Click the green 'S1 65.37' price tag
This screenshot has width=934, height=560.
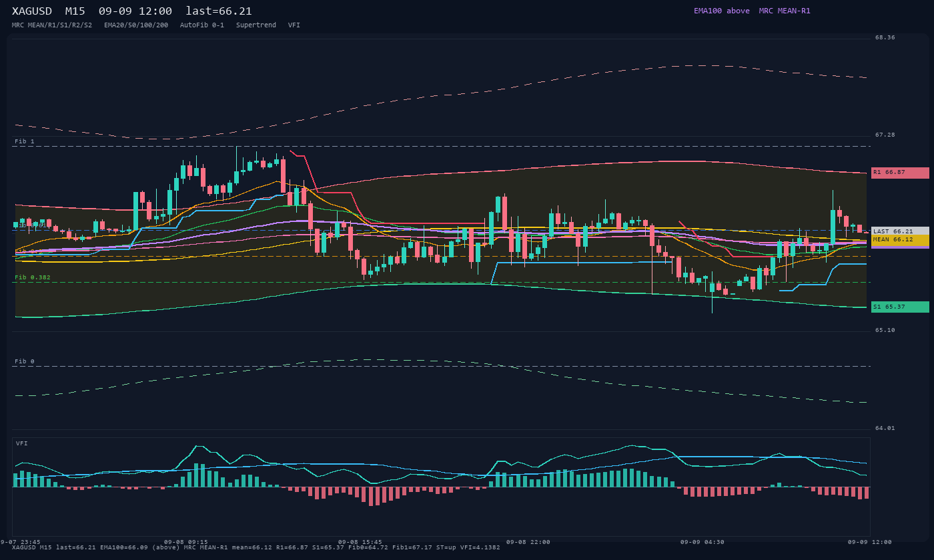(x=900, y=307)
